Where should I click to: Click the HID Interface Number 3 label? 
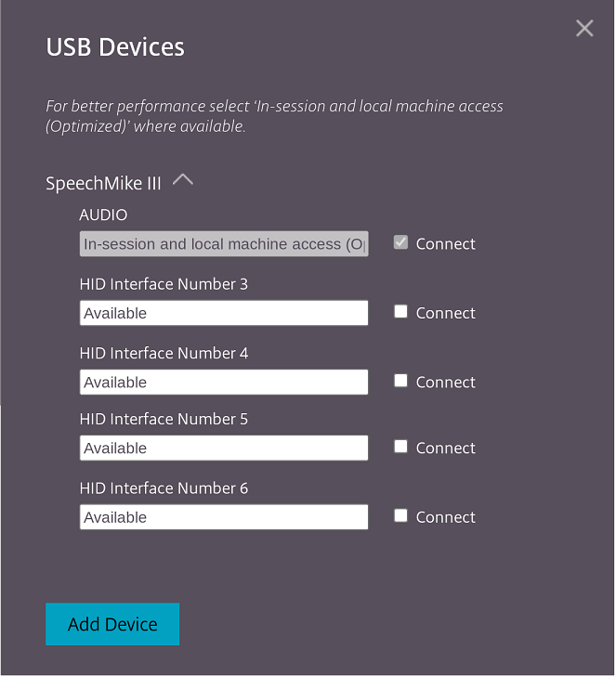[164, 284]
